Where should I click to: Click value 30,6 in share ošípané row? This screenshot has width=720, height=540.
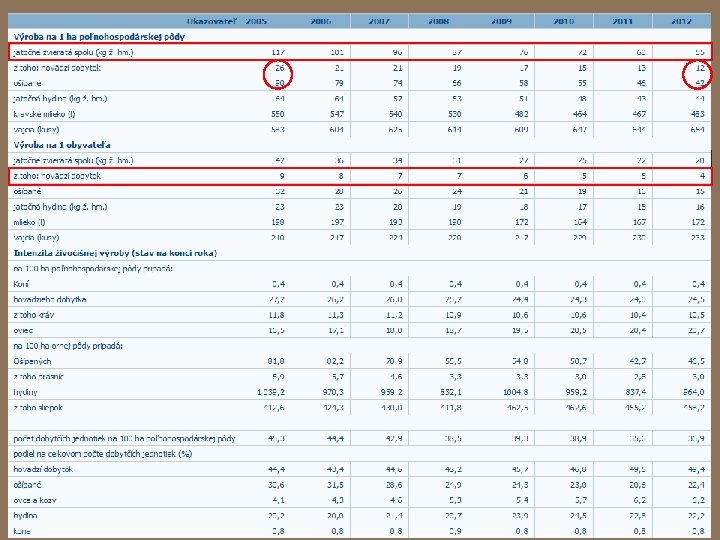[x=276, y=484]
